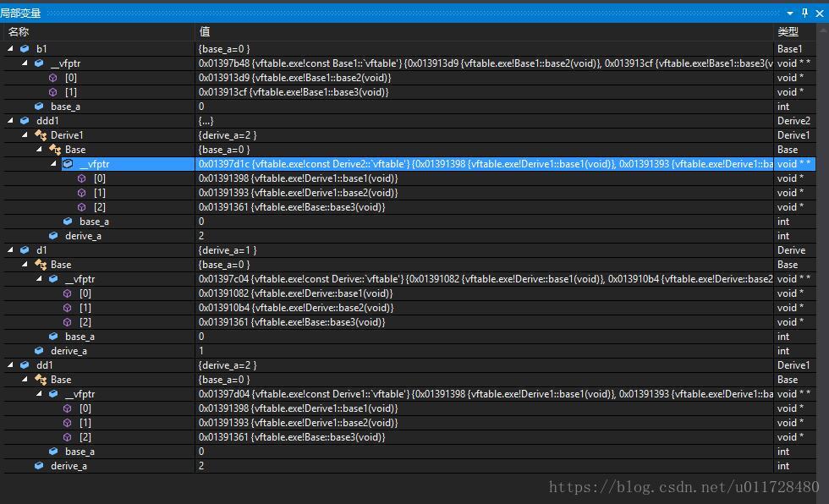The height and width of the screenshot is (504, 829).
Task: Collapse the __vfptr expander under d1
Action: click(39, 278)
